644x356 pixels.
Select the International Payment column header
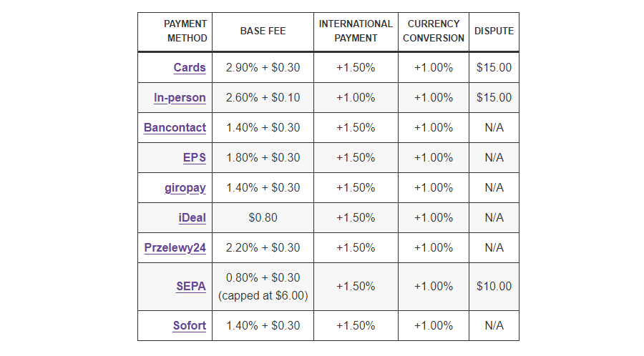click(356, 31)
